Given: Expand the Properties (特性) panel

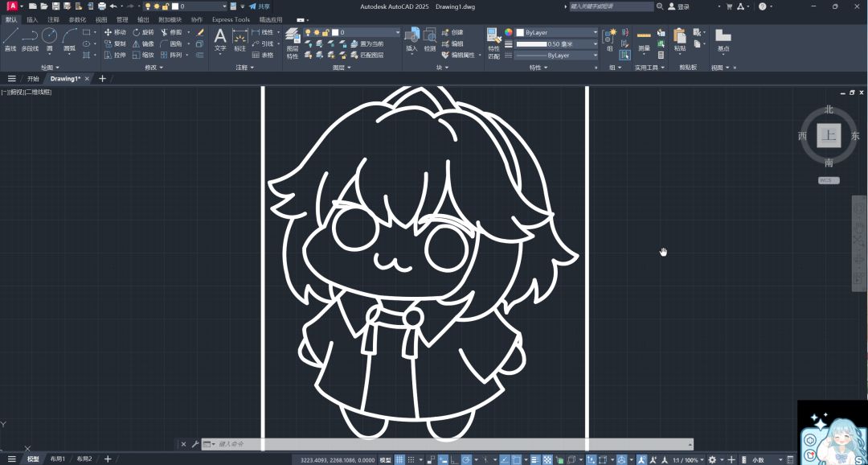Looking at the screenshot, I should coord(538,67).
